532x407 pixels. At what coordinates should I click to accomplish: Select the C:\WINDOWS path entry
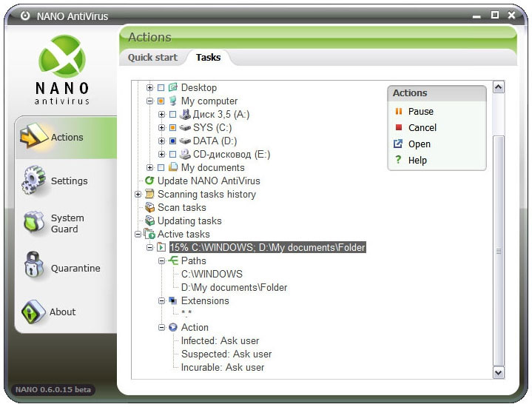coord(212,274)
